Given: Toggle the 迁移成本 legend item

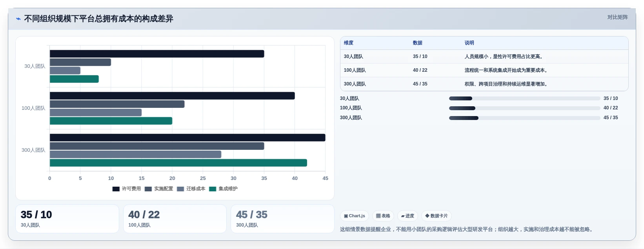Looking at the screenshot, I should [191, 189].
